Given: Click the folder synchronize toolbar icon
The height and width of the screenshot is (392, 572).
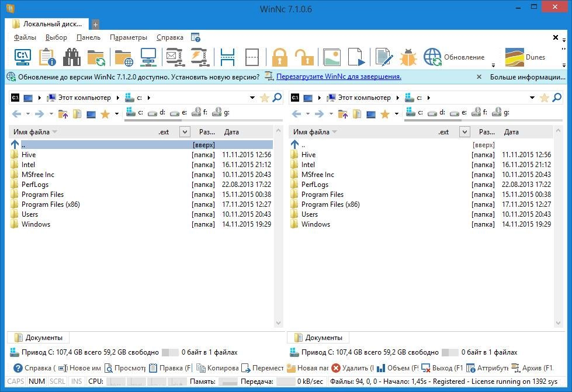Looking at the screenshot, I should (96, 57).
